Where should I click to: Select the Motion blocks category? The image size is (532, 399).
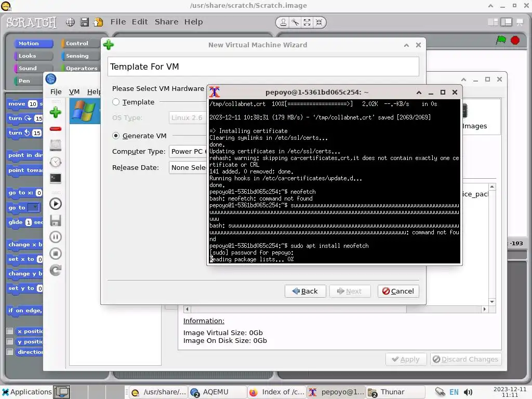click(34, 44)
